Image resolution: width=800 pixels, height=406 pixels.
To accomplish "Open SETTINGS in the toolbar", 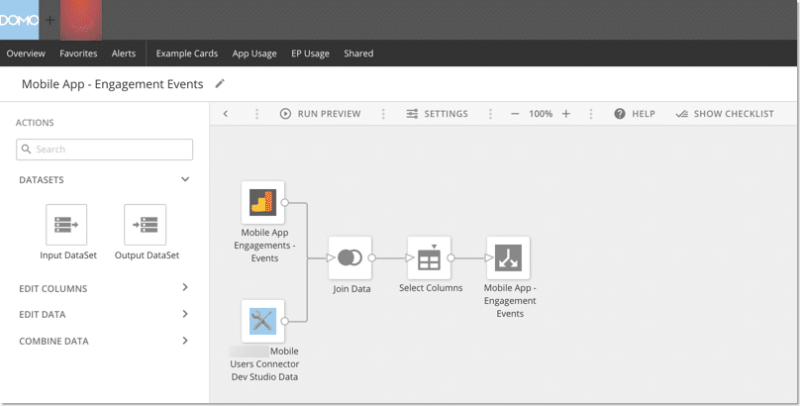I will [x=446, y=114].
